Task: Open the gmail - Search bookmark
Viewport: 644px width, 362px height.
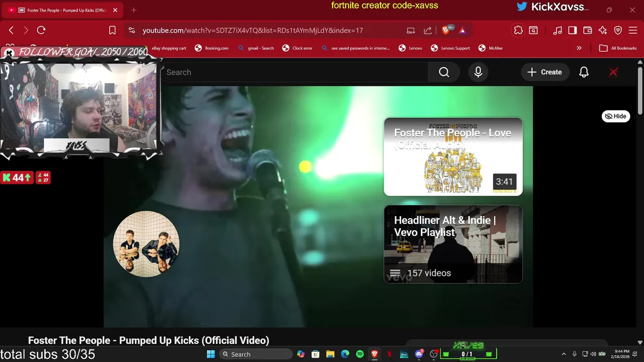Action: [256, 48]
